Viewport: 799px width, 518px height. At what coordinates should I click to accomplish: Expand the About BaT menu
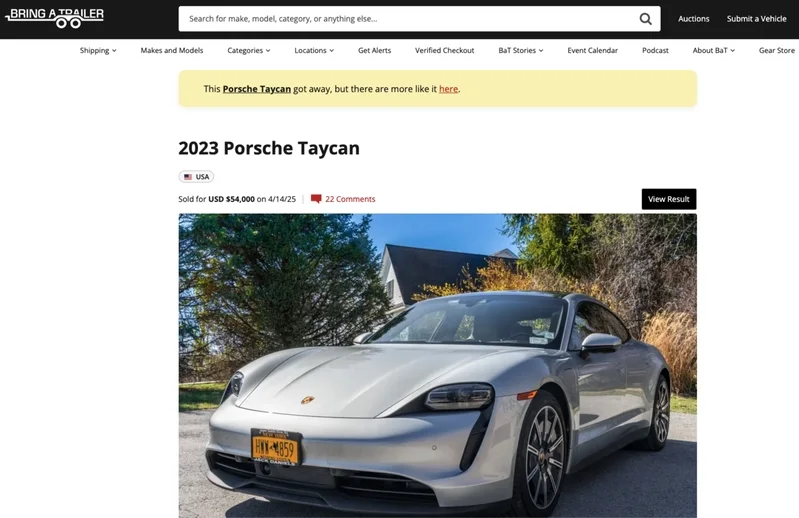coord(713,50)
